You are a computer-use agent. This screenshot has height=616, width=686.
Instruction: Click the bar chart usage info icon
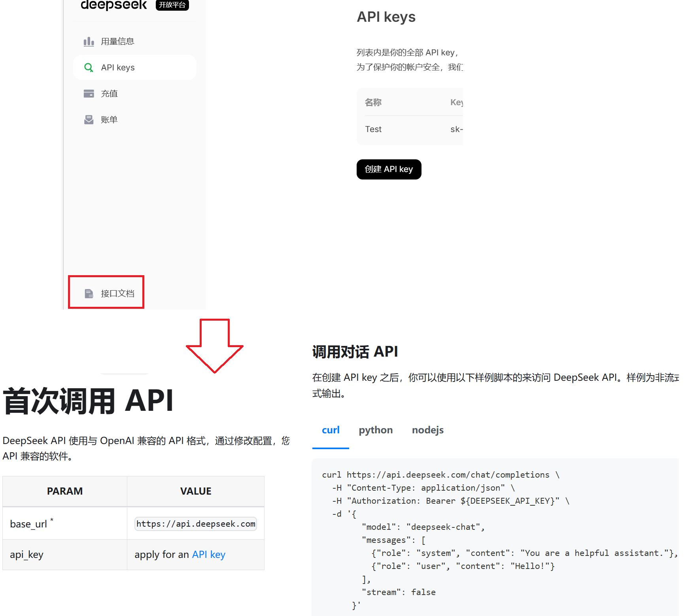(x=89, y=42)
